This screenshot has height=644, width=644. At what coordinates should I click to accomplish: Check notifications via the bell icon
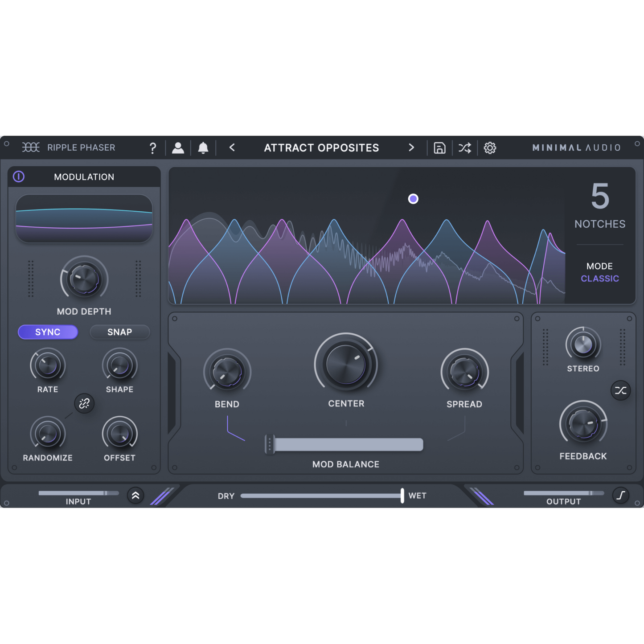pyautogui.click(x=204, y=148)
